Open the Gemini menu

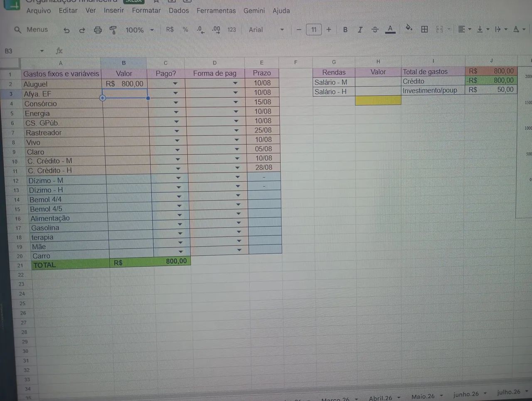[x=254, y=10]
